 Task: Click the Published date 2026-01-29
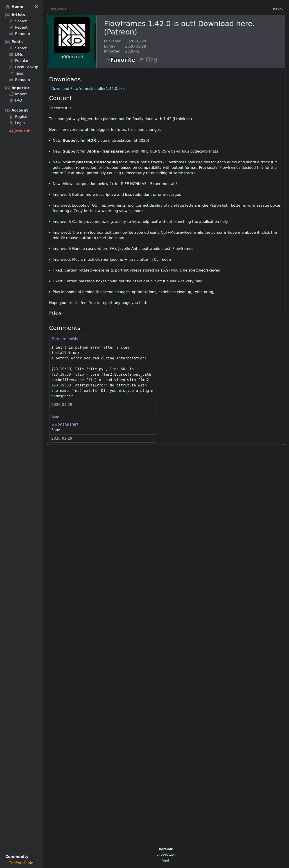pyautogui.click(x=135, y=41)
